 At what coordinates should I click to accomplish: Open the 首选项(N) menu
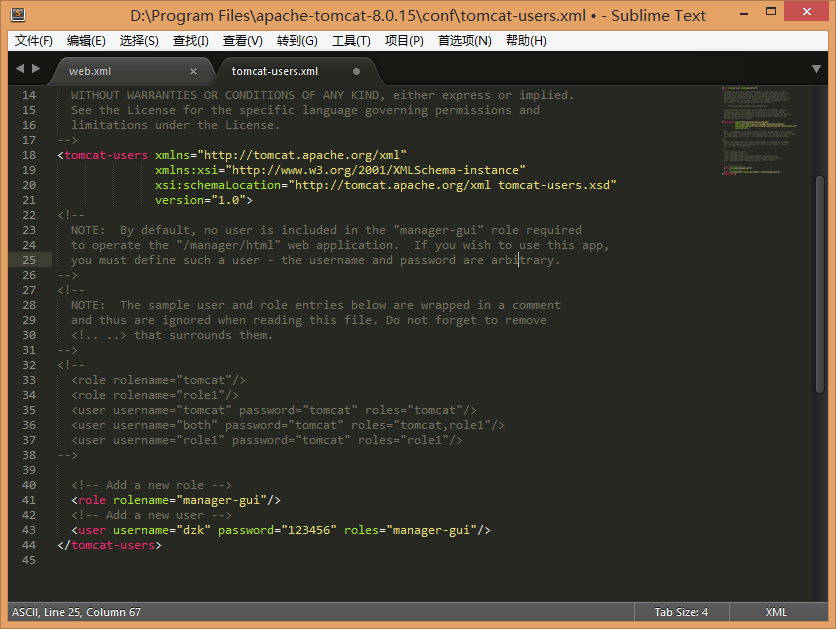pos(464,41)
